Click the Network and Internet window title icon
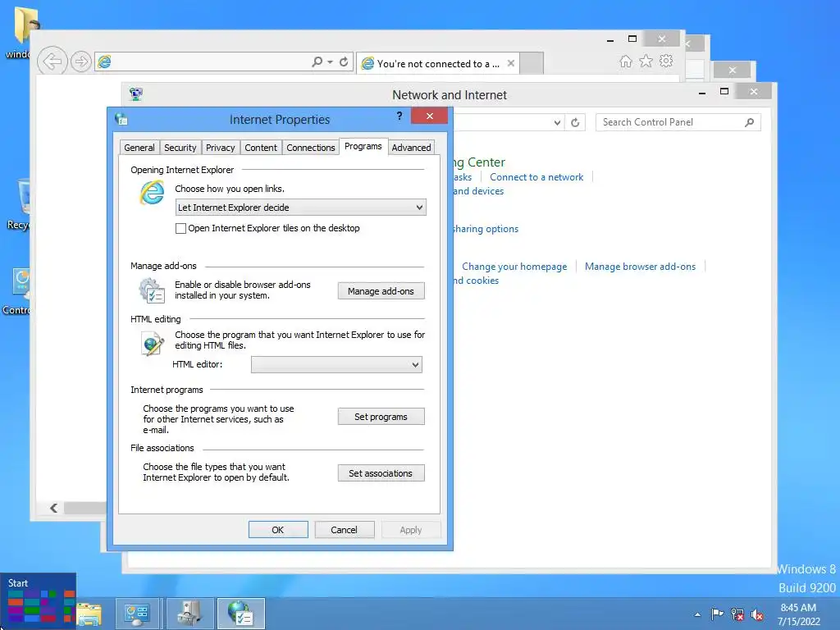 point(136,94)
